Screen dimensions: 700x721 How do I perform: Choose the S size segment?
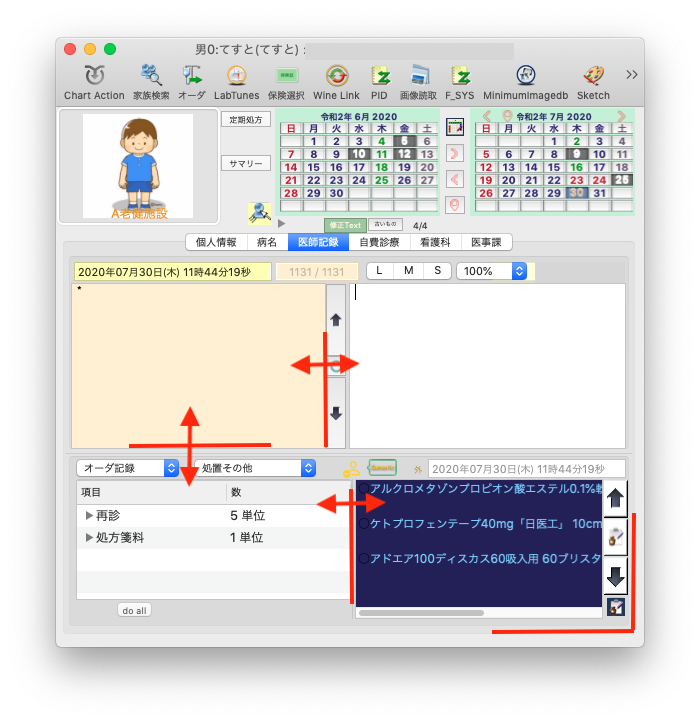[437, 271]
